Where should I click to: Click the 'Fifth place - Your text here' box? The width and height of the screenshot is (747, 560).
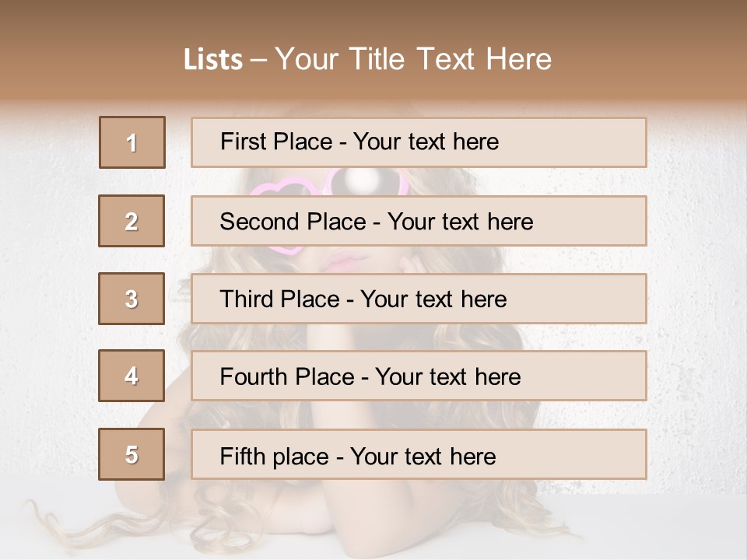click(419, 454)
